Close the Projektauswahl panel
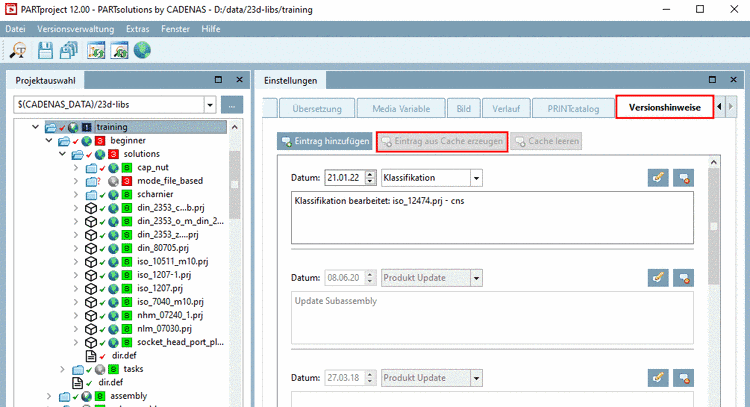This screenshot has width=750, height=407. pyautogui.click(x=240, y=80)
